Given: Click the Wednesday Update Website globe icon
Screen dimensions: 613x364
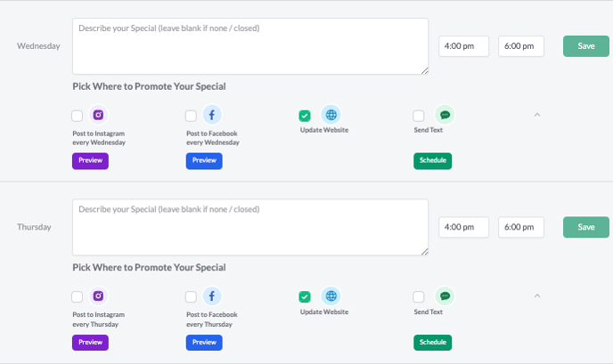Looking at the screenshot, I should [331, 115].
